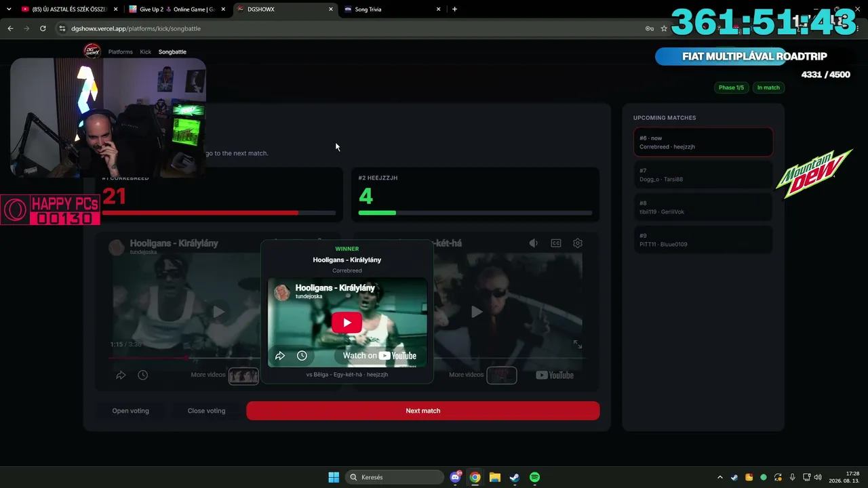Open the password key icon in address bar
Screen dimensions: 868x488
pyautogui.click(x=649, y=28)
